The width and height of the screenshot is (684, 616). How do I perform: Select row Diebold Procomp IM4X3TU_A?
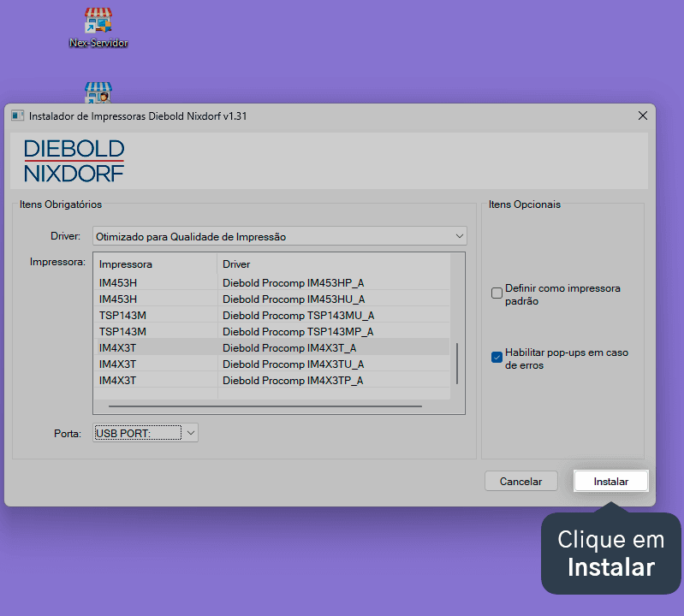click(271, 364)
